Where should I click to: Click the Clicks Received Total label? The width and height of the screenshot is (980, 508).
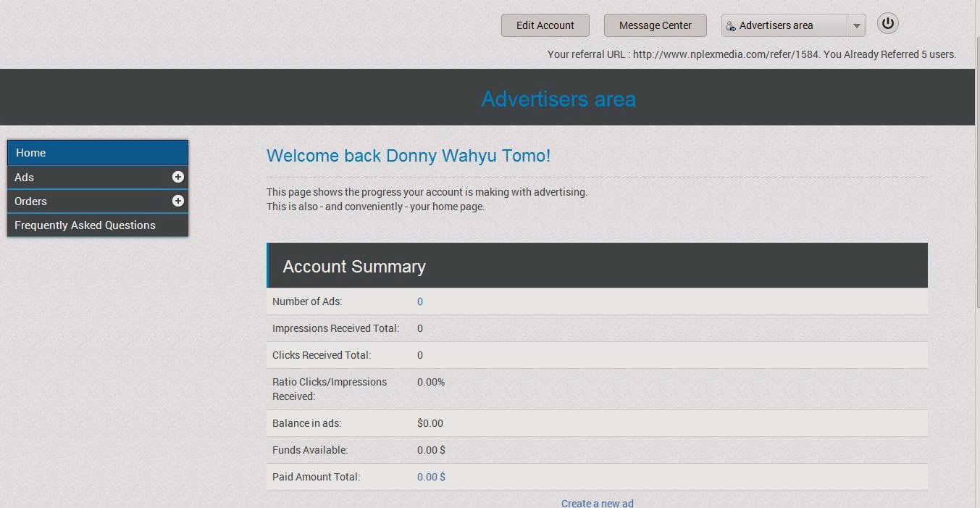click(x=322, y=355)
